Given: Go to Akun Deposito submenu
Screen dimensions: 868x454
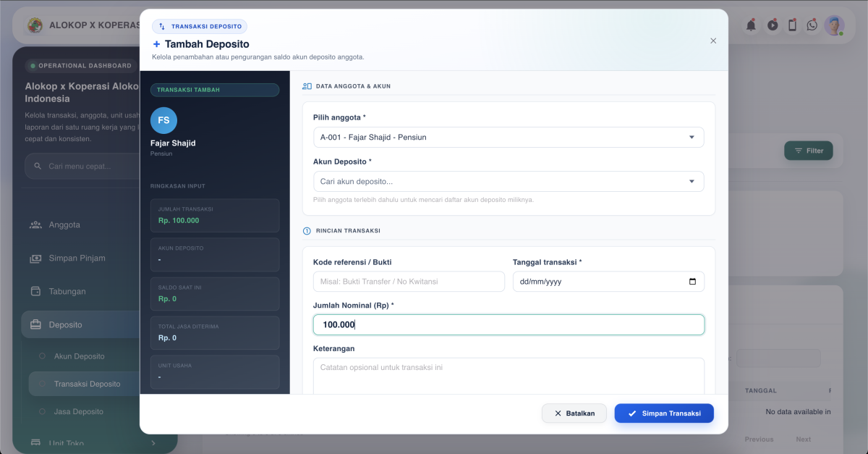Looking at the screenshot, I should (x=79, y=356).
